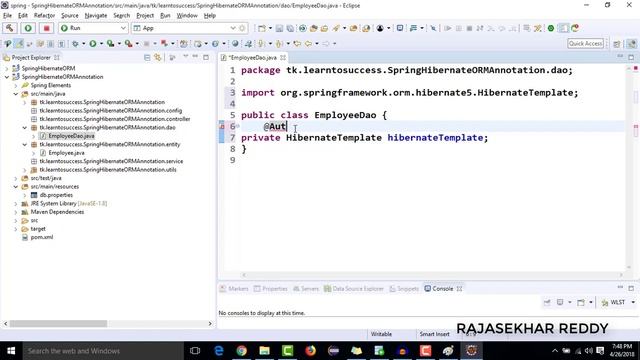Toggle Link with Editor in Project Explorer
Viewport: 640px width, 360px height.
tap(158, 58)
